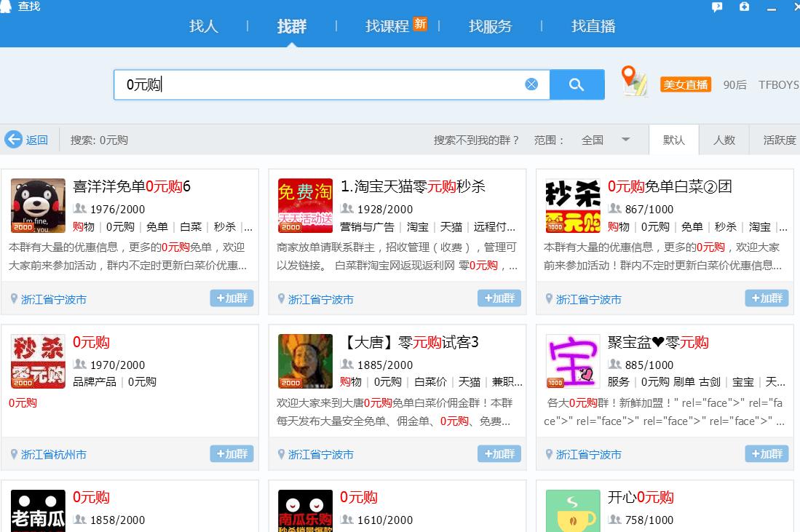Click the blue magnifier search icon

[577, 84]
